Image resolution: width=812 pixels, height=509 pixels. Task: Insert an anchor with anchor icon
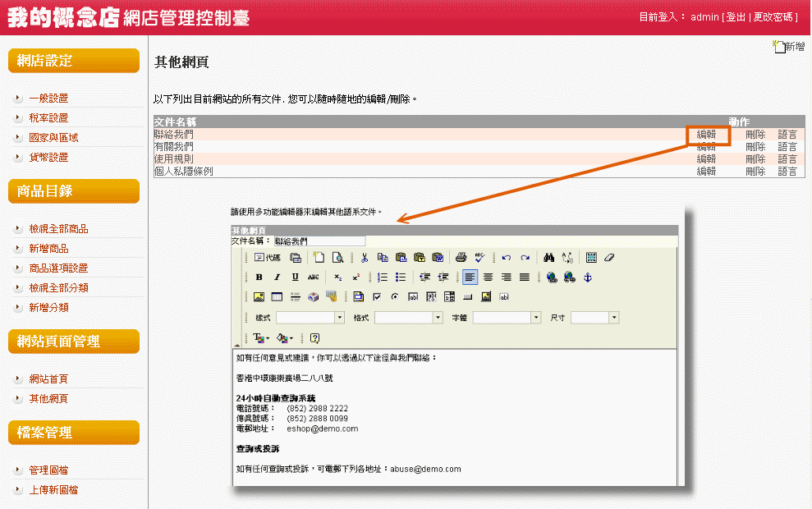click(x=587, y=277)
